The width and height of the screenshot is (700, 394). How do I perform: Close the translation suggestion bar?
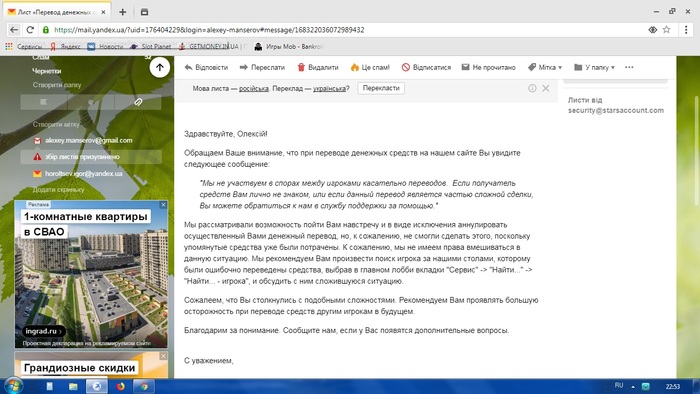click(546, 88)
